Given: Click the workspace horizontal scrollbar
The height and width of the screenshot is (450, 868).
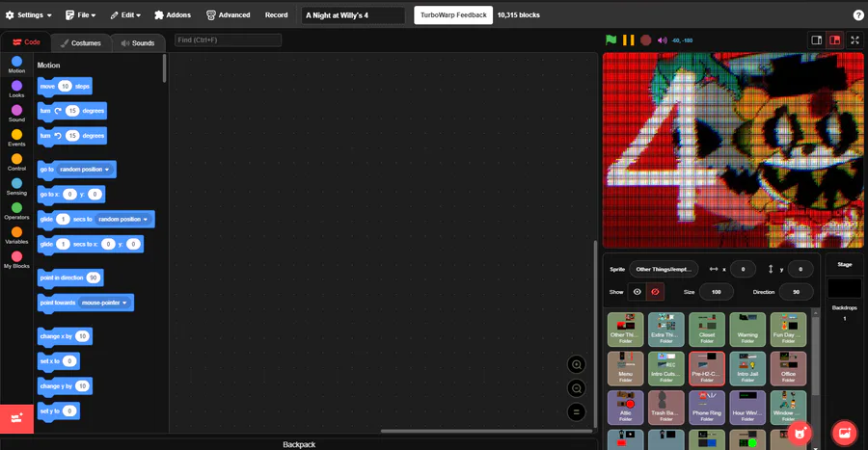Looking at the screenshot, I should click(x=487, y=431).
